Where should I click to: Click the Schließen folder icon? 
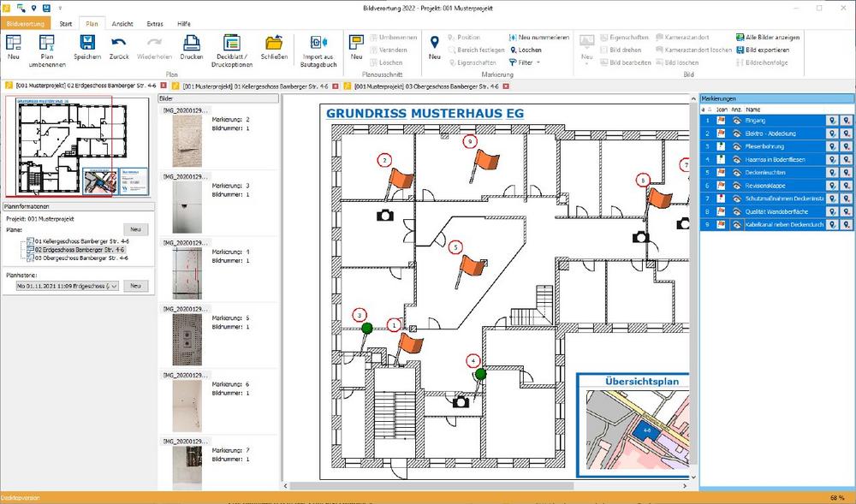click(274, 43)
